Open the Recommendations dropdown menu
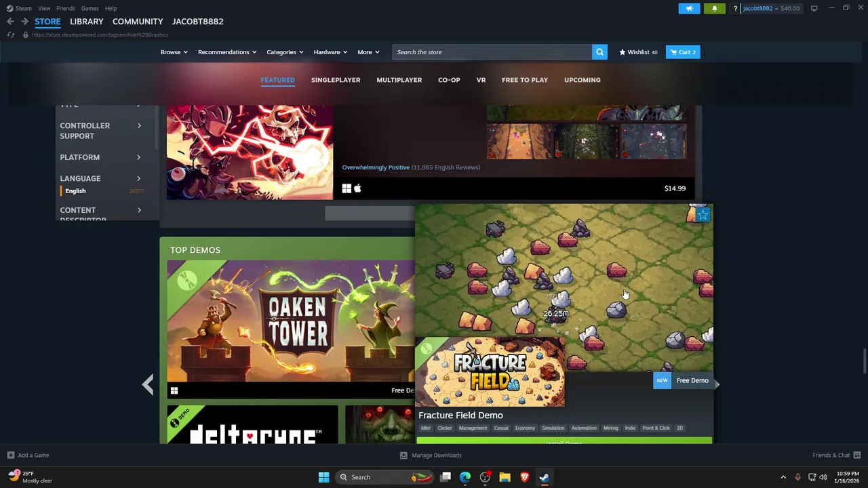This screenshot has width=868, height=488. [227, 52]
